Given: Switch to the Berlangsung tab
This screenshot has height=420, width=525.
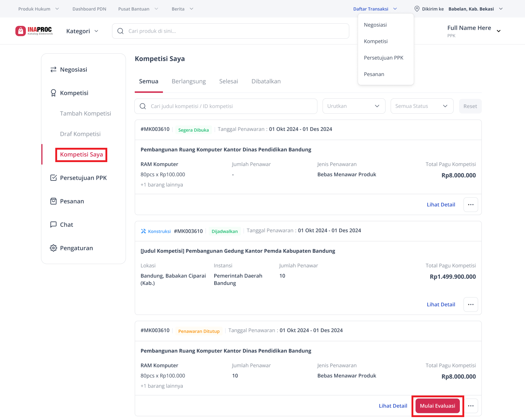Looking at the screenshot, I should point(189,81).
